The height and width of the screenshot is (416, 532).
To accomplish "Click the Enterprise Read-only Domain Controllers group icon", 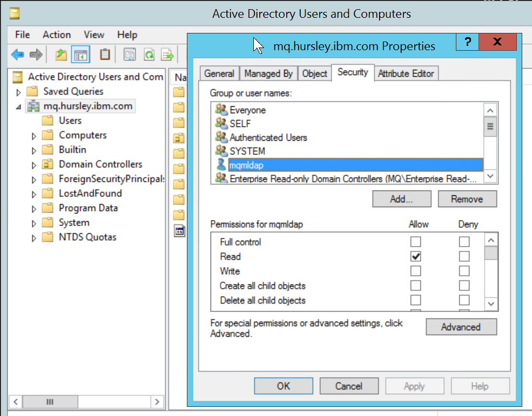I will tap(221, 178).
